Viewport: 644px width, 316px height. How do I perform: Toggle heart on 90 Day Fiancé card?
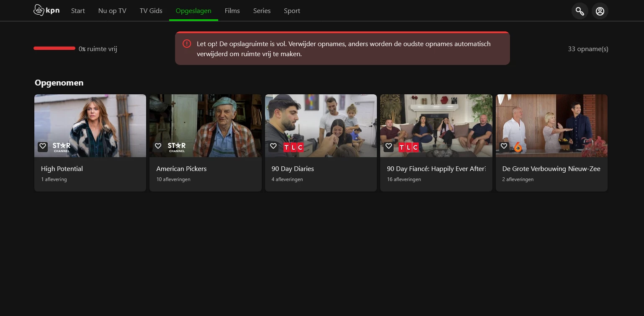(389, 146)
